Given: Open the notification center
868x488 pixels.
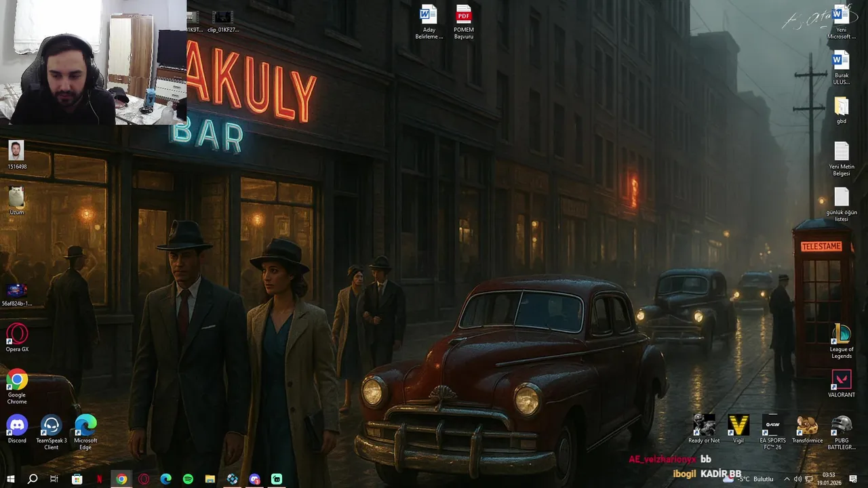Looking at the screenshot, I should click(x=853, y=479).
